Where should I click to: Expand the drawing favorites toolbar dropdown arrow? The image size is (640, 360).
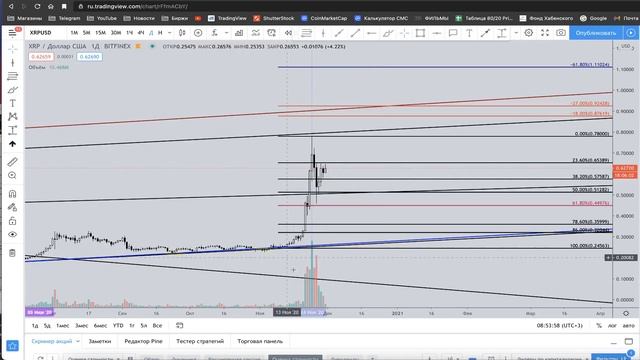pyautogui.click(x=516, y=33)
